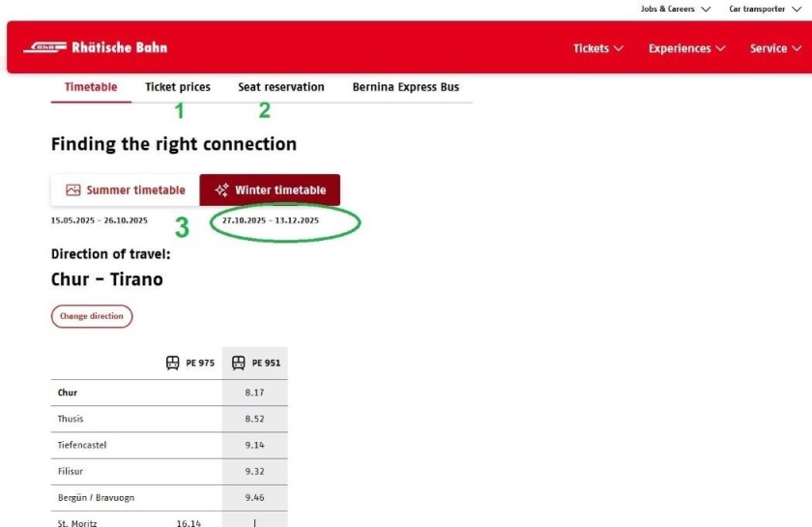
Task: Click the Direction of travel label
Action: (x=111, y=254)
